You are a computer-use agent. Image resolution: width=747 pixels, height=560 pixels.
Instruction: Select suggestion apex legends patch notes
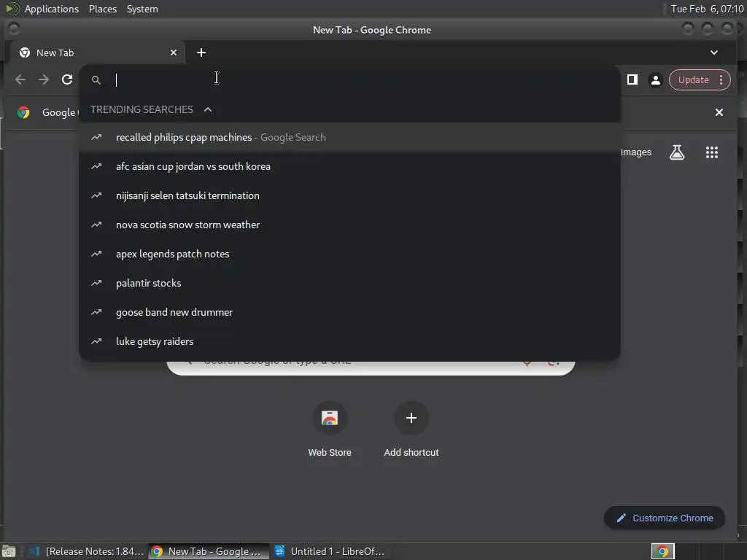pyautogui.click(x=349, y=254)
